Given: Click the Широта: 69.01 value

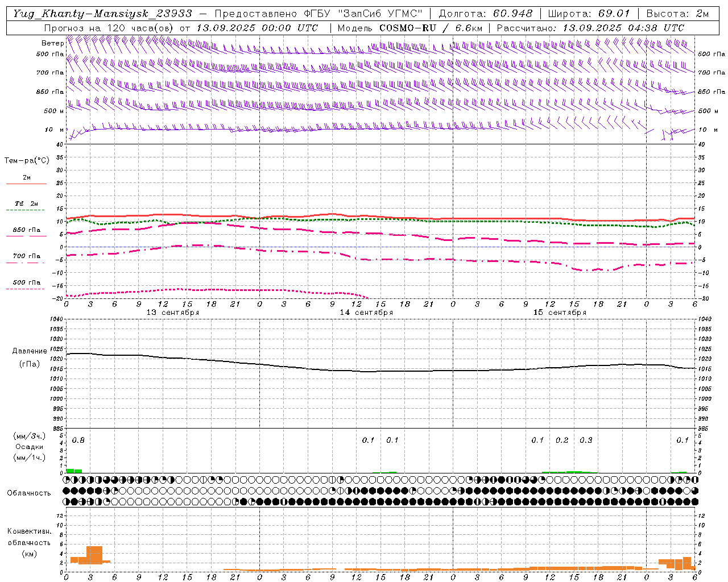Looking at the screenshot, I should click(589, 13).
